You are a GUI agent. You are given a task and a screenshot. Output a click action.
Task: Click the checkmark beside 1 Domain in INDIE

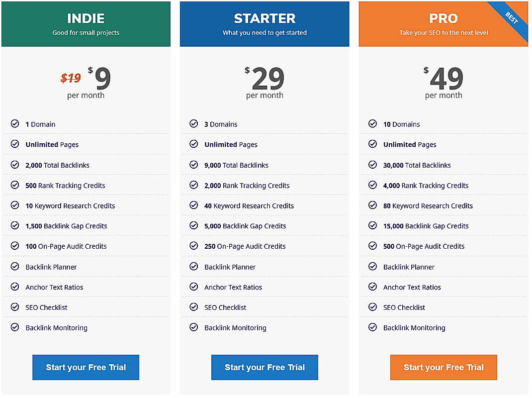pos(15,124)
